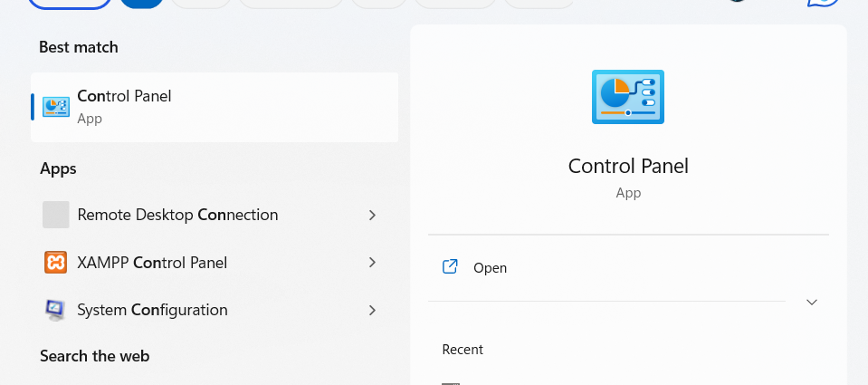Click Open to launch Control Panel
868x385 pixels.
[x=490, y=268]
